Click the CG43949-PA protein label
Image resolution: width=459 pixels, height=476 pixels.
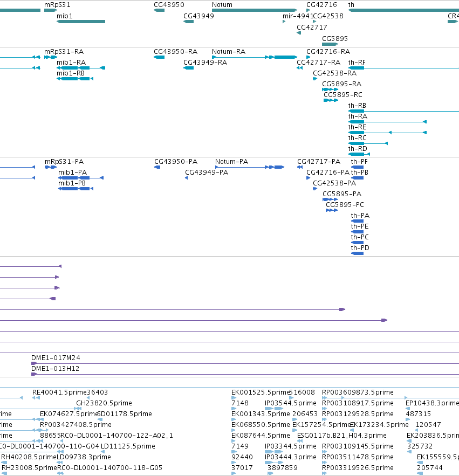point(207,173)
